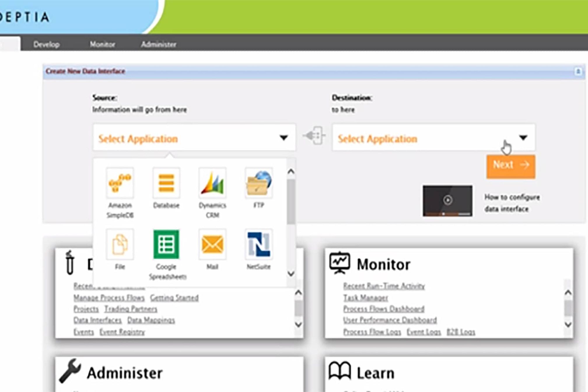Click the orange Next button

click(x=510, y=166)
